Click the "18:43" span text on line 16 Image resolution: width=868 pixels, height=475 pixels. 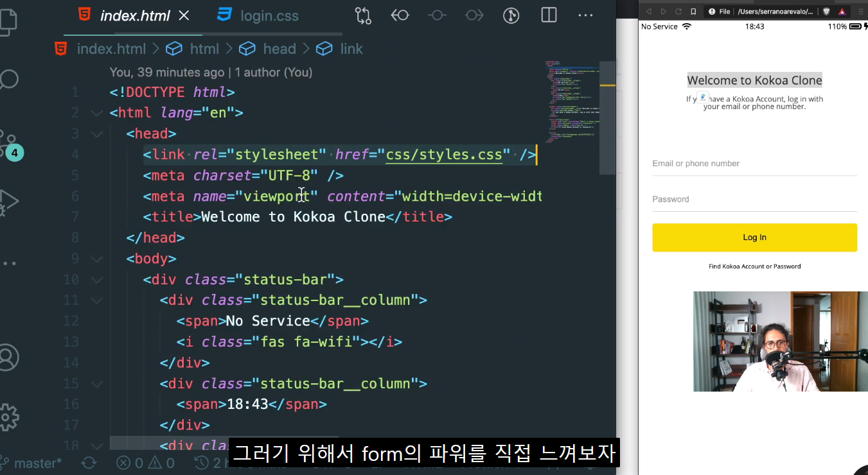tap(247, 404)
